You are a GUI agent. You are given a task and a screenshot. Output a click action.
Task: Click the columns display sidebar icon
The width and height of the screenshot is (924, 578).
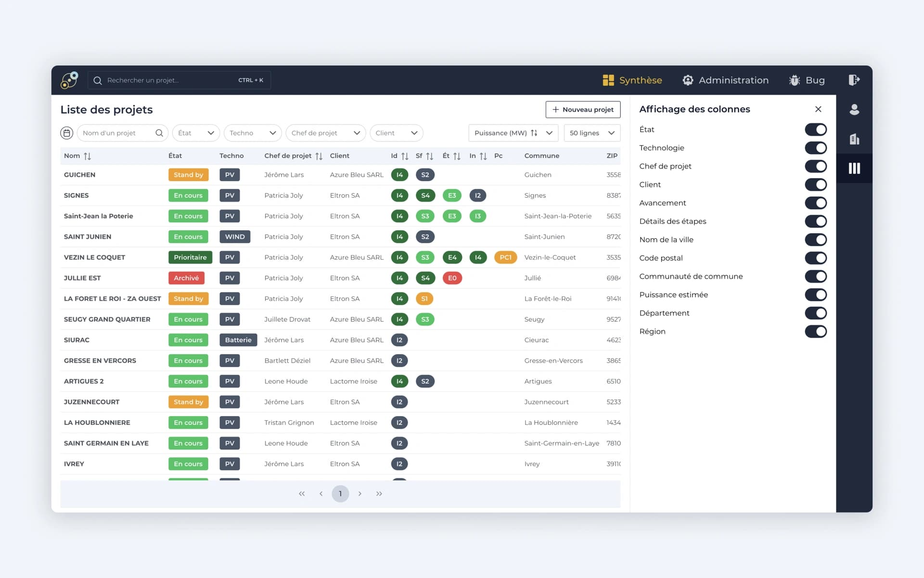tap(854, 168)
